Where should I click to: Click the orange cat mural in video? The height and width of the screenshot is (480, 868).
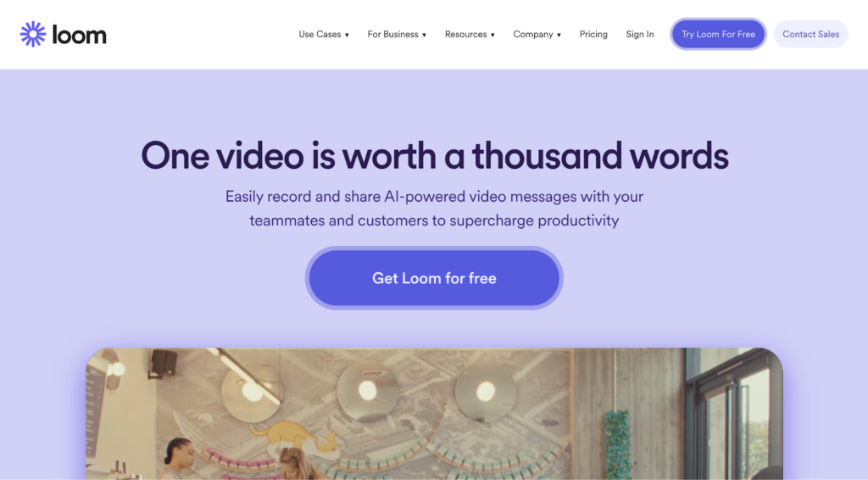(294, 438)
